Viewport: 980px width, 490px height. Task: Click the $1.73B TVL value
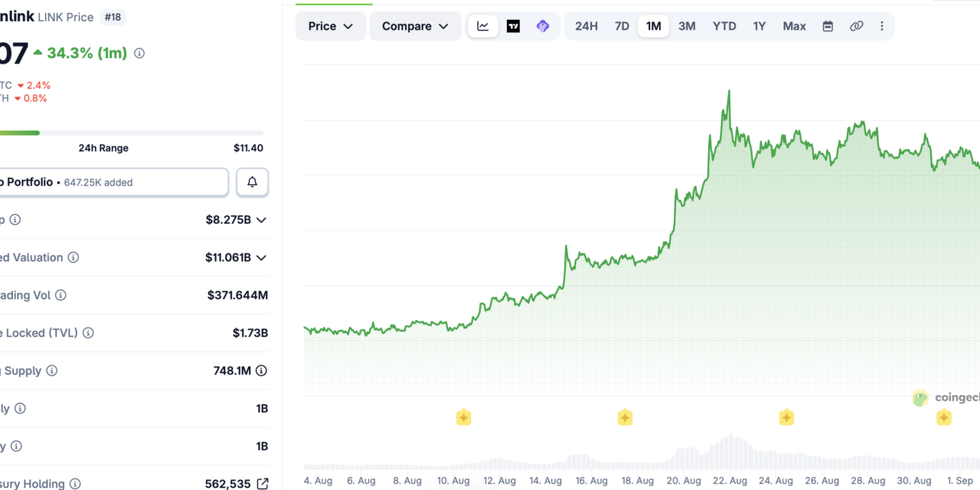coord(250,333)
